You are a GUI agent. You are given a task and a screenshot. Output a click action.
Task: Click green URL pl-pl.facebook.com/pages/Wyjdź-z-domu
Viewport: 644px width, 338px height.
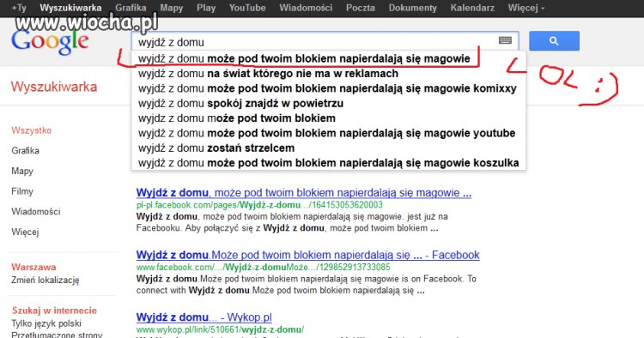pos(259,205)
